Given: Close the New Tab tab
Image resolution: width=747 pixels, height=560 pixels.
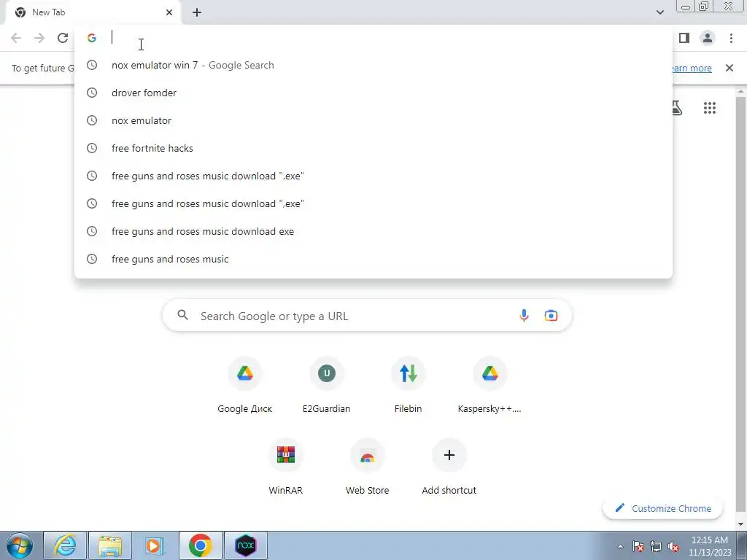Looking at the screenshot, I should pos(169,12).
